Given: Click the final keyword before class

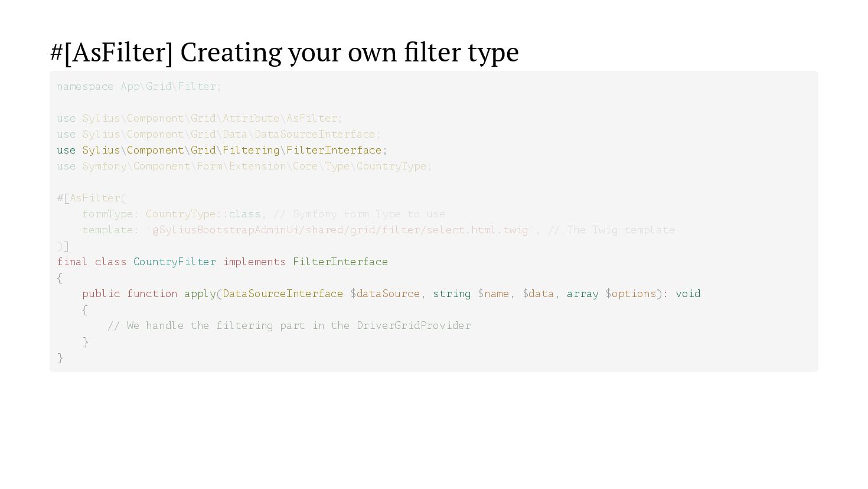Looking at the screenshot, I should tap(73, 262).
